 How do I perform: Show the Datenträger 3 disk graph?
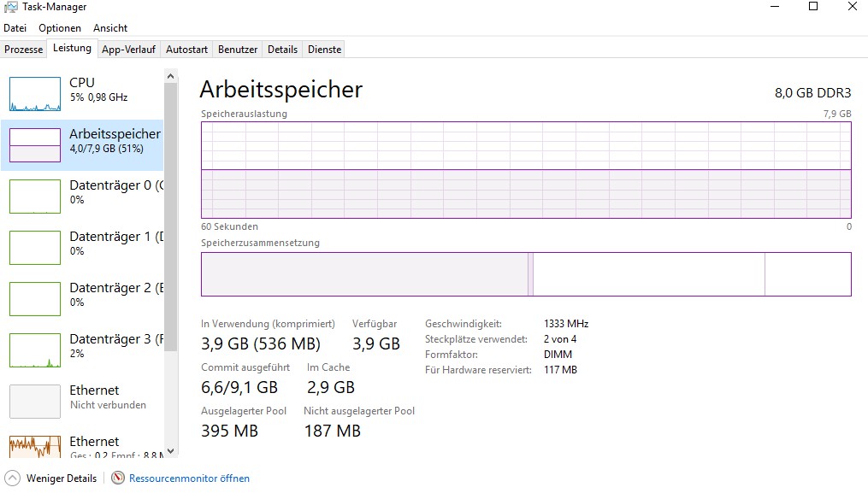[x=35, y=350]
